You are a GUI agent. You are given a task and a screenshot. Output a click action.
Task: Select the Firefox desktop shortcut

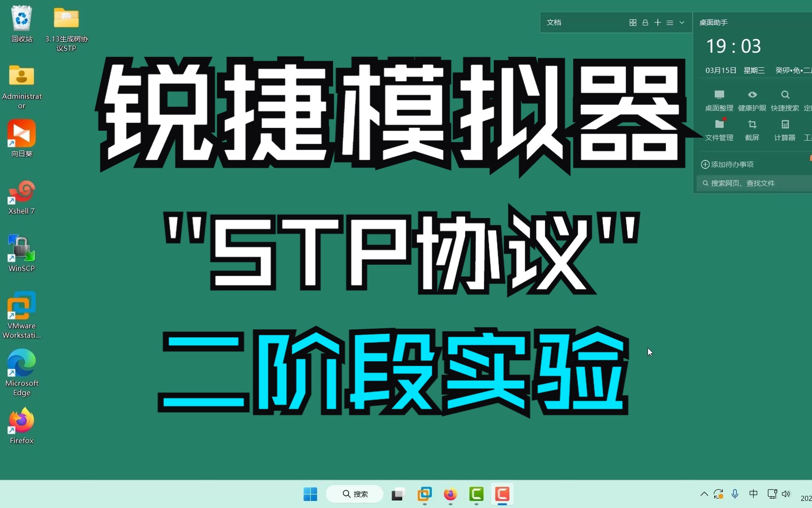22,426
